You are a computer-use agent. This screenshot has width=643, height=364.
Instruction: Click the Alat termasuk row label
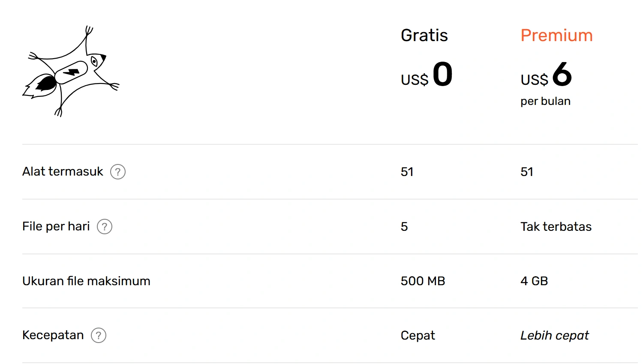coord(63,171)
